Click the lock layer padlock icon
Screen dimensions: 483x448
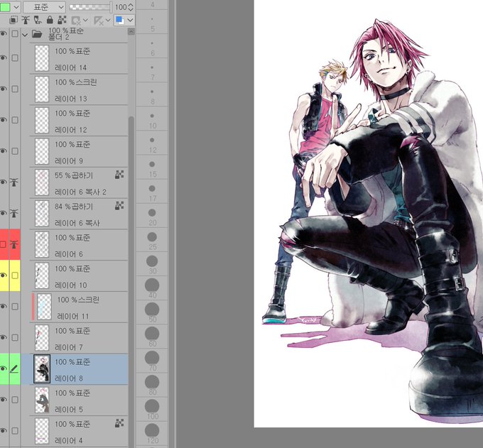coord(50,21)
